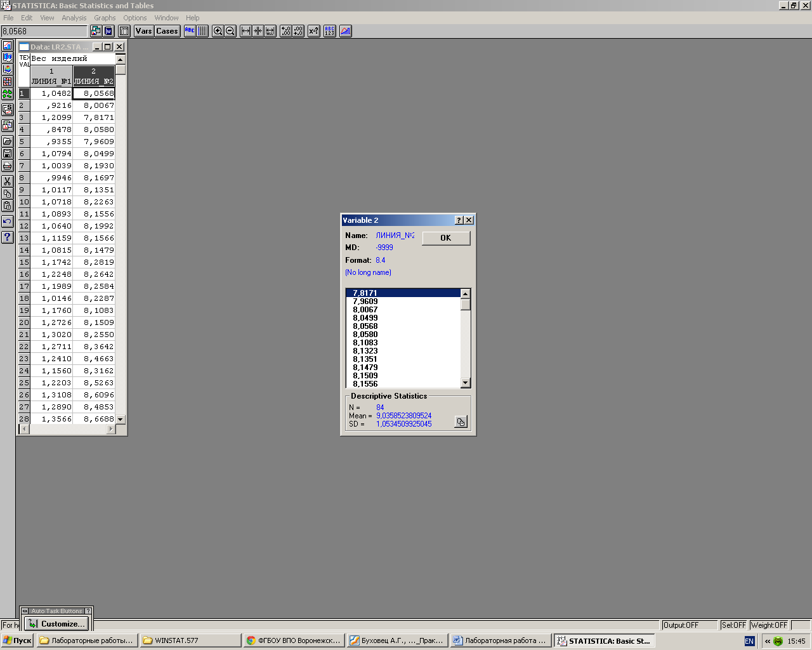
Task: Open the View menu
Action: [x=47, y=18]
